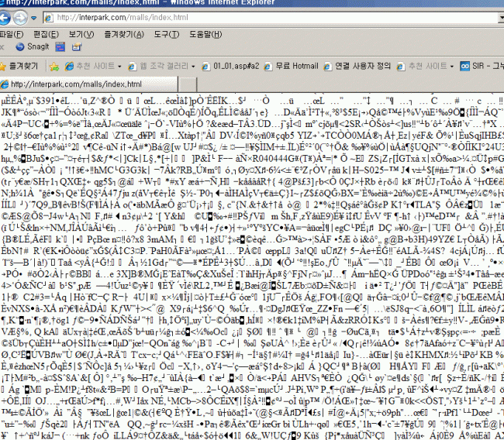Click the IE icon on the page tab
The width and height of the screenshot is (504, 440).
pos(5,84)
